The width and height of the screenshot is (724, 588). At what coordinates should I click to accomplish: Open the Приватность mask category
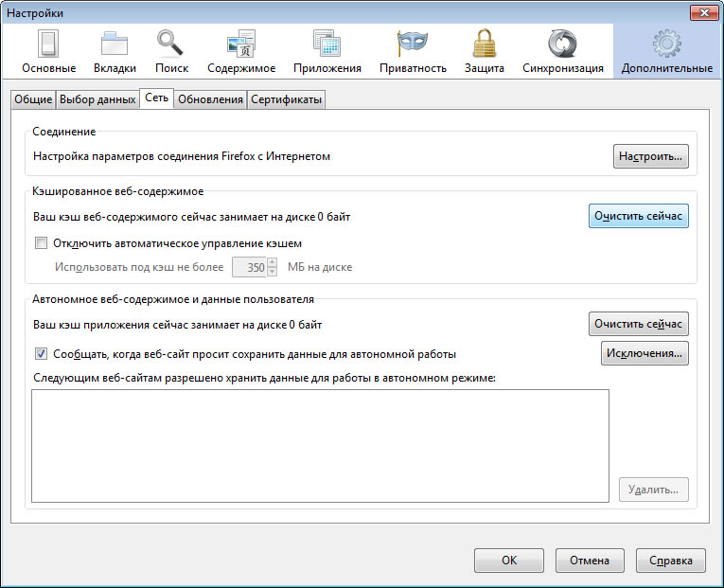pyautogui.click(x=413, y=52)
